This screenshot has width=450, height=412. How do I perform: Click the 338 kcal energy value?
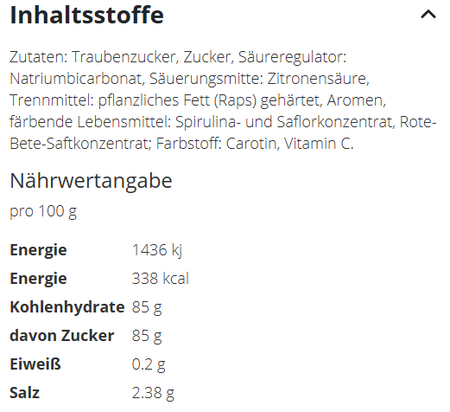click(160, 279)
